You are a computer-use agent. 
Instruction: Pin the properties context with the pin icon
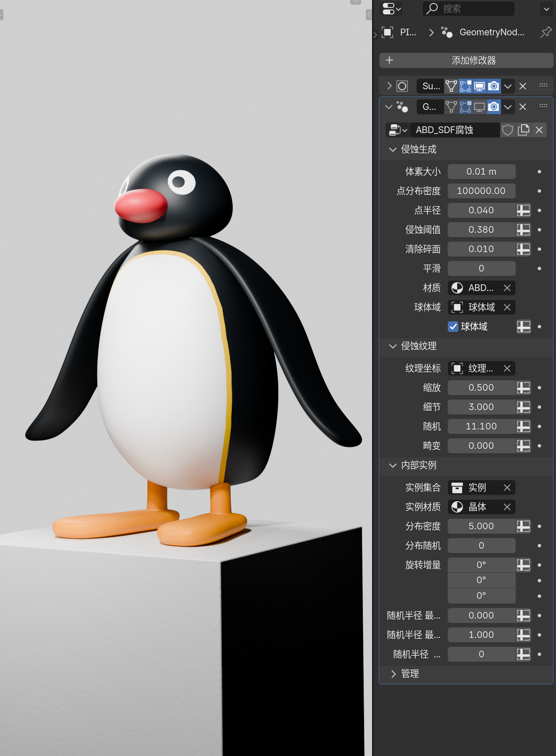point(546,32)
